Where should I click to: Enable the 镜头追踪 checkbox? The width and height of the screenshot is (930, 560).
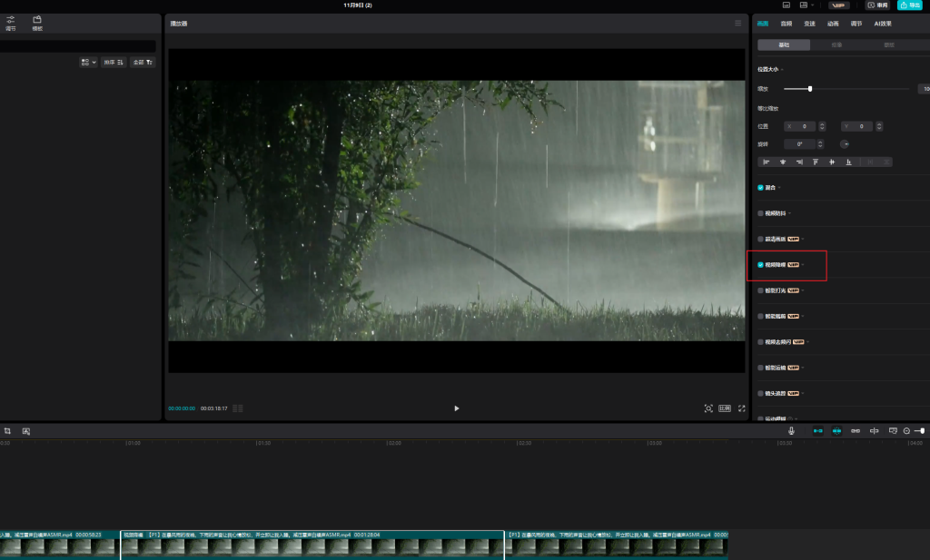(760, 394)
